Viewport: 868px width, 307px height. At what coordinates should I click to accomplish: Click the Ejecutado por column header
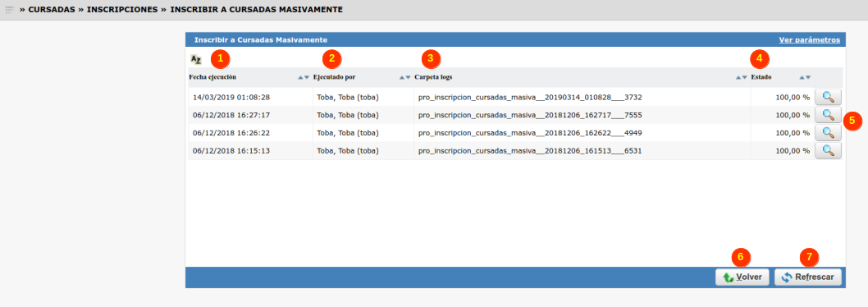click(335, 77)
